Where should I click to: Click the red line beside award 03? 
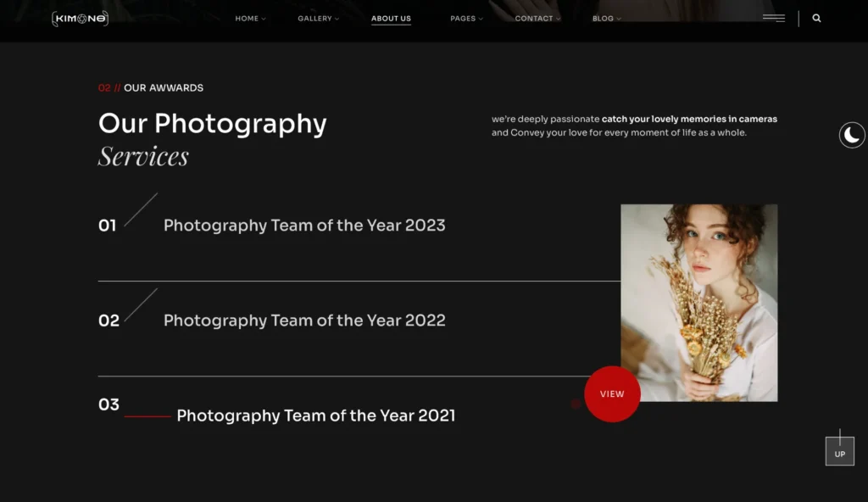(x=147, y=416)
